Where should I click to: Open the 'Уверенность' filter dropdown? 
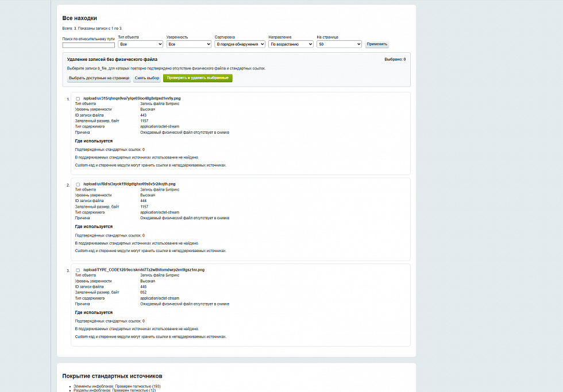pyautogui.click(x=189, y=44)
